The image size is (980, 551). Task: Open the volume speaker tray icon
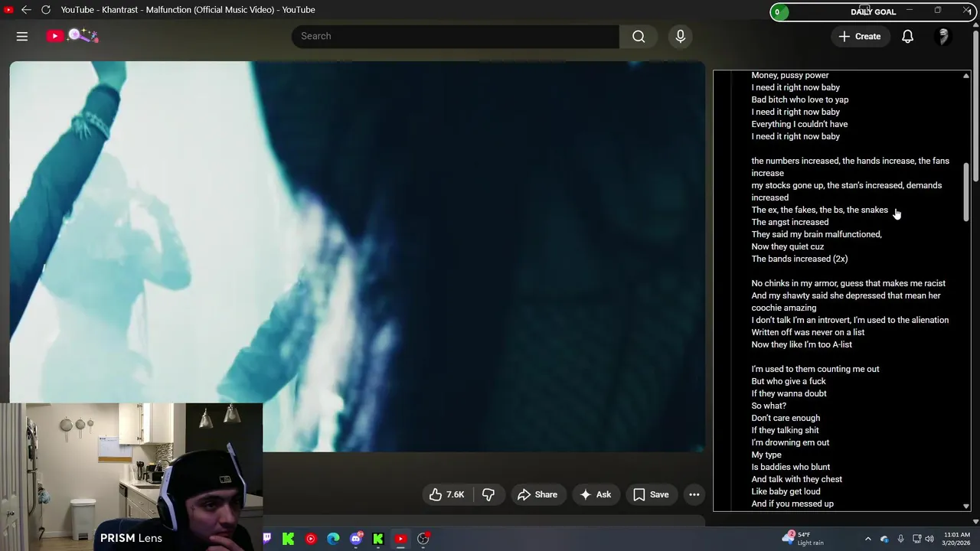point(929,539)
